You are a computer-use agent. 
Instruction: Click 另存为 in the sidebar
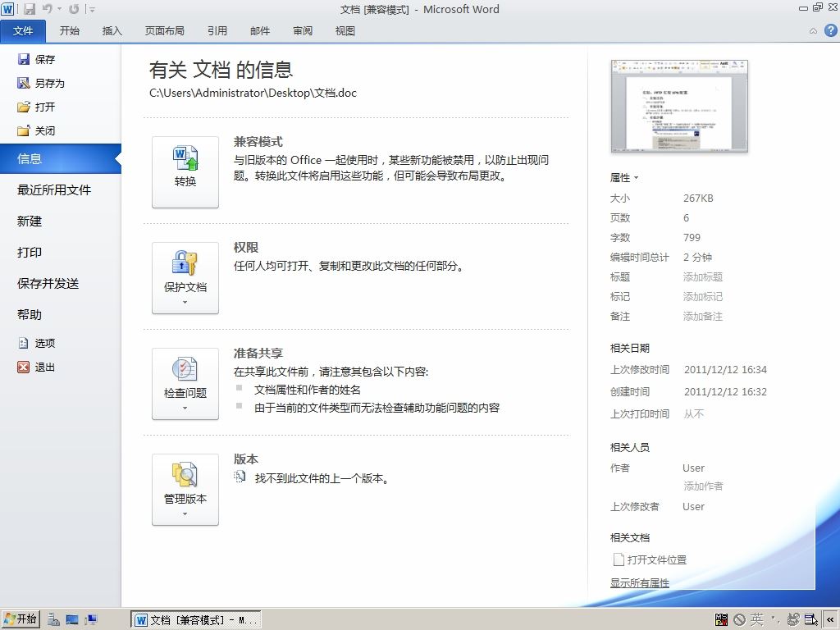(41, 83)
